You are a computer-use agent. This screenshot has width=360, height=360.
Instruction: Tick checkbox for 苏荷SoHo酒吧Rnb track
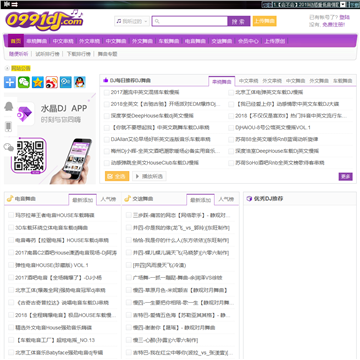(231, 163)
